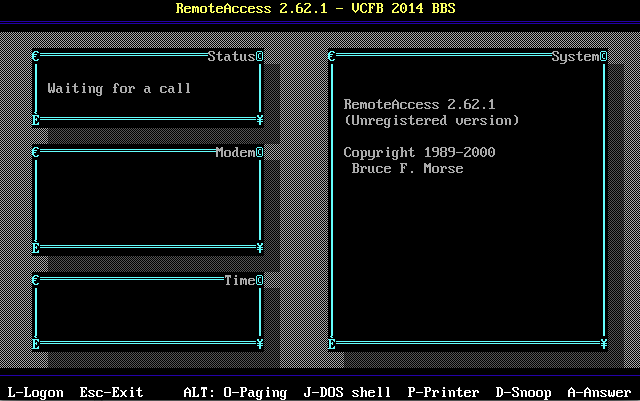Click the 'Waiting for a call' status text
This screenshot has height=401, width=640.
[119, 89]
